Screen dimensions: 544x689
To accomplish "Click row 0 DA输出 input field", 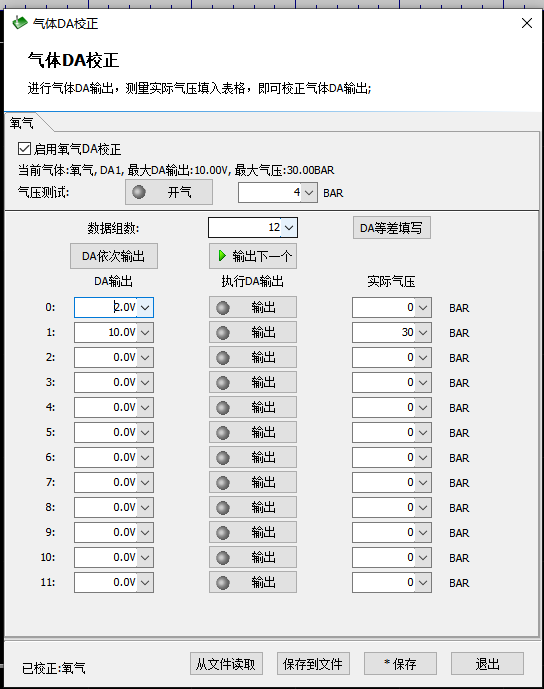I will pyautogui.click(x=106, y=307).
